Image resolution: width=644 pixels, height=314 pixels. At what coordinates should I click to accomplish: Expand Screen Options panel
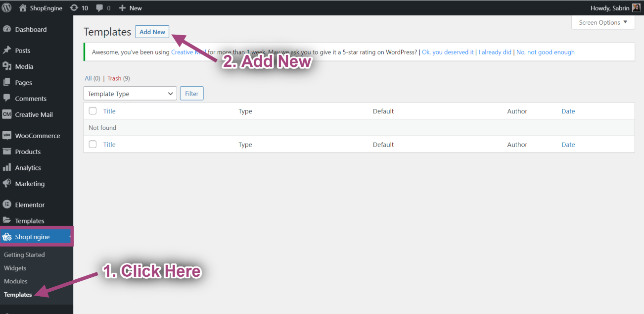tap(603, 22)
